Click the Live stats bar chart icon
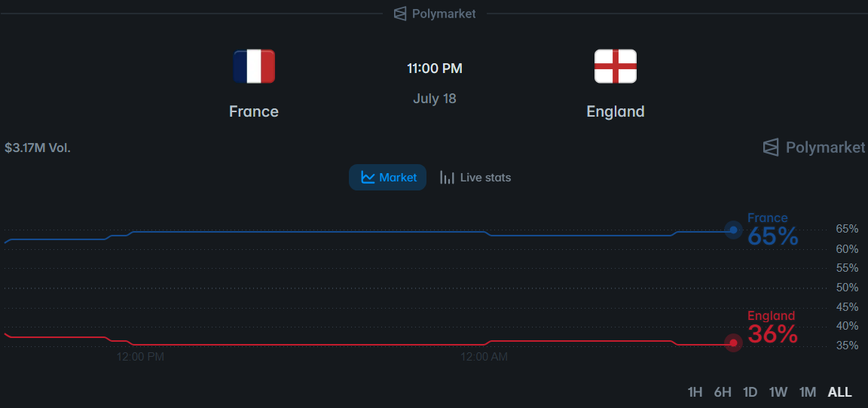 [448, 178]
